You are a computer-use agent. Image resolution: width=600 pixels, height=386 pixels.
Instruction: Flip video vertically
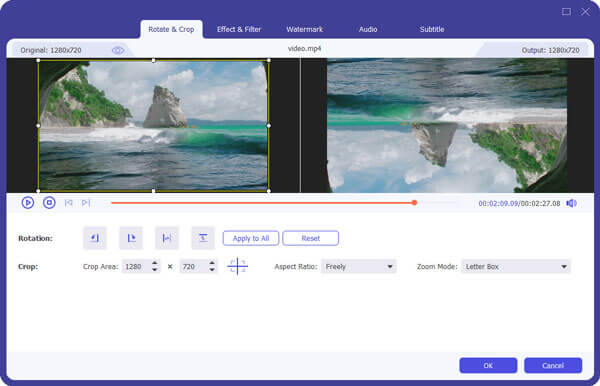point(203,238)
